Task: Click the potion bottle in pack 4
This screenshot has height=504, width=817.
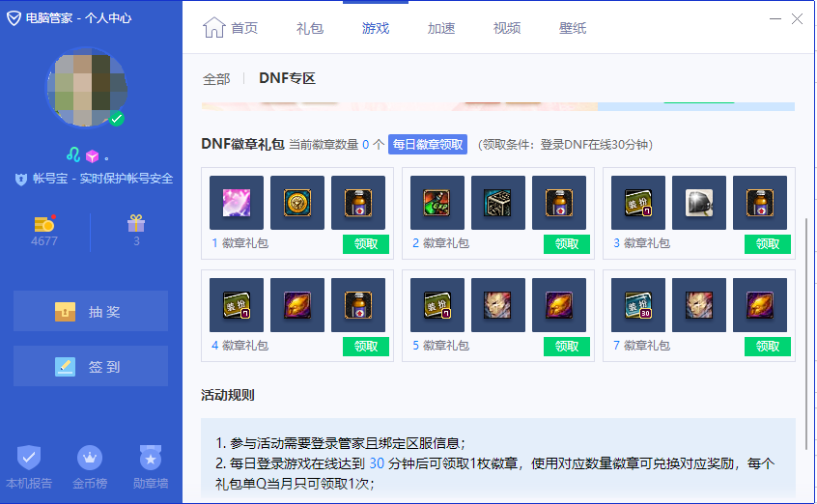Action: 358,305
